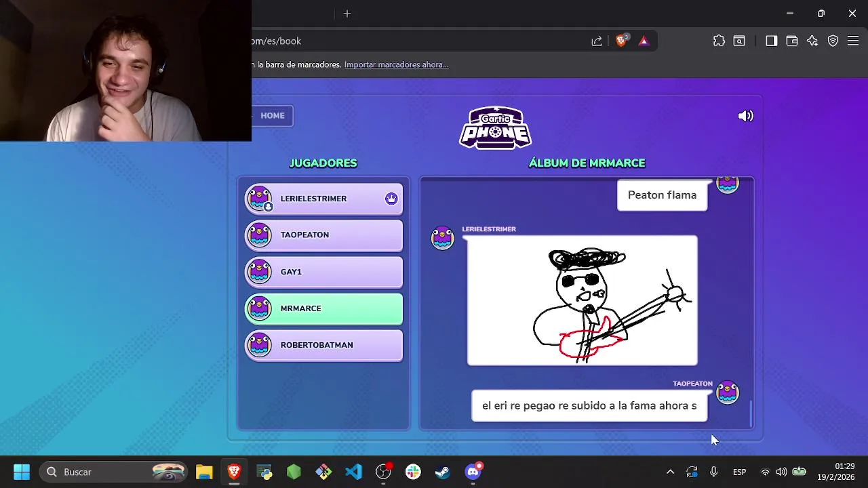Click the HOME button
868x488 pixels.
tap(273, 115)
